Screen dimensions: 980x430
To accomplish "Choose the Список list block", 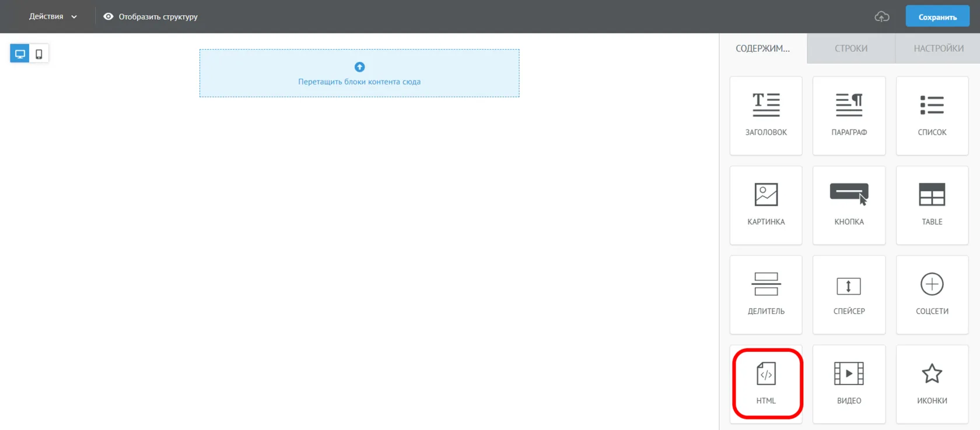I will (x=932, y=116).
